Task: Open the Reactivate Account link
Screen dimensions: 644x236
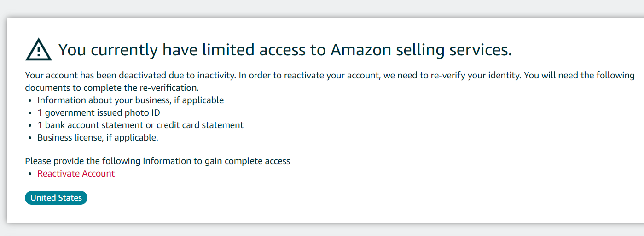Action: [x=76, y=173]
